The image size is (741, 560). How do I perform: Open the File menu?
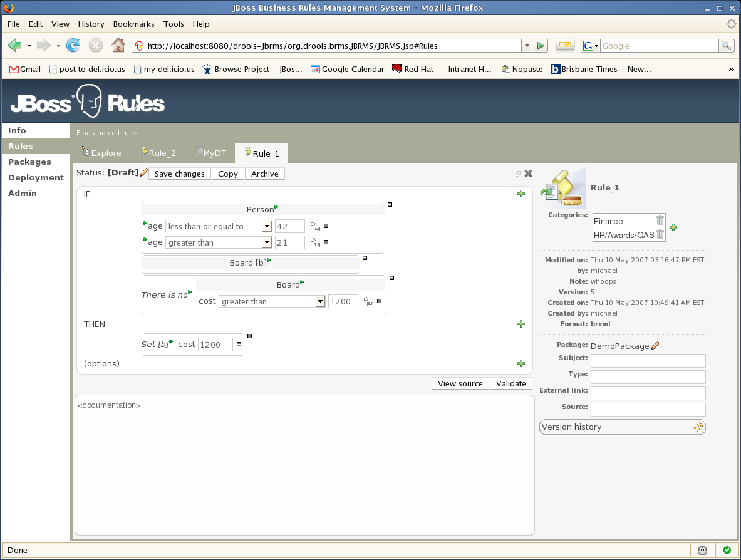pyautogui.click(x=14, y=24)
